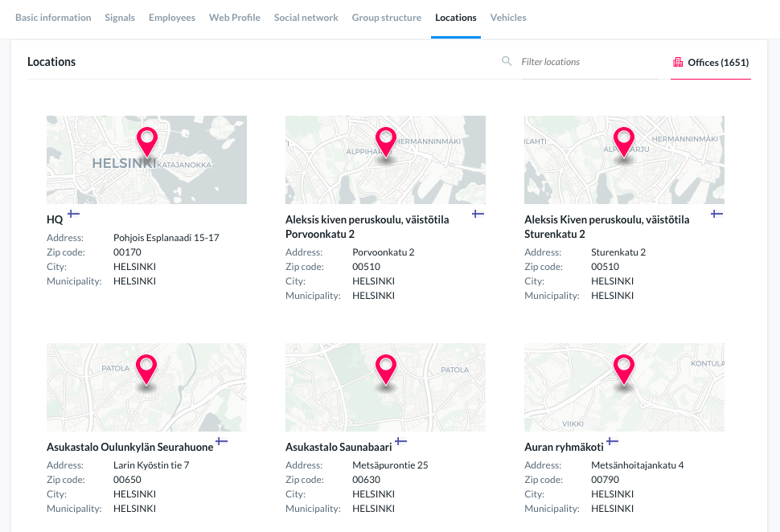Click flag beside Asukastalo Oulunkylän Seurahuone

point(222,441)
